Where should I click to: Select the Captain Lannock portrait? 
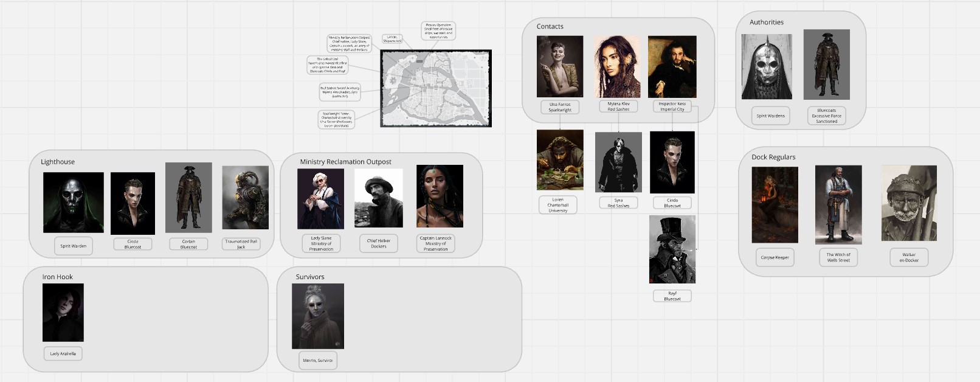tap(440, 196)
